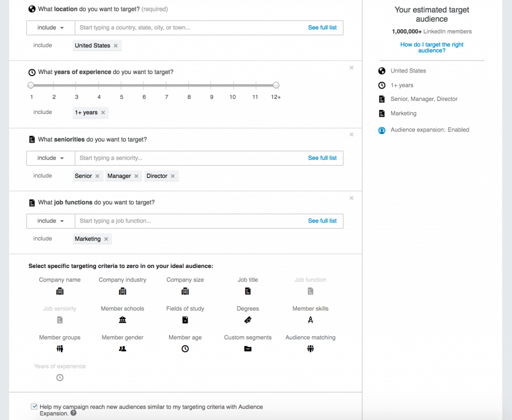The width and height of the screenshot is (512, 420).
Task: Select the Member skills criterion
Action: pyautogui.click(x=310, y=319)
